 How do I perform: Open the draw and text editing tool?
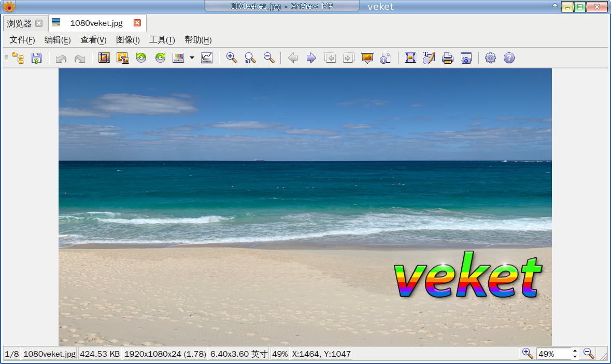coord(429,58)
